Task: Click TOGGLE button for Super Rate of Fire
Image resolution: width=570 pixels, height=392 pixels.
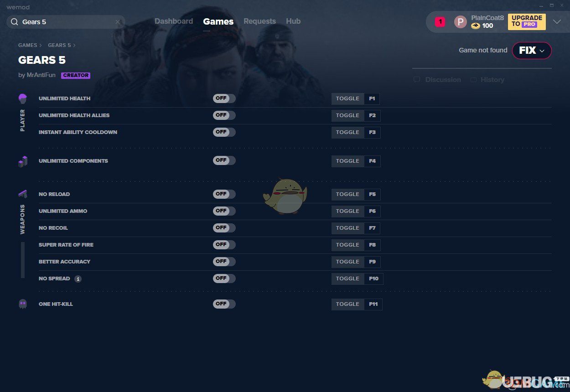Action: click(x=348, y=245)
